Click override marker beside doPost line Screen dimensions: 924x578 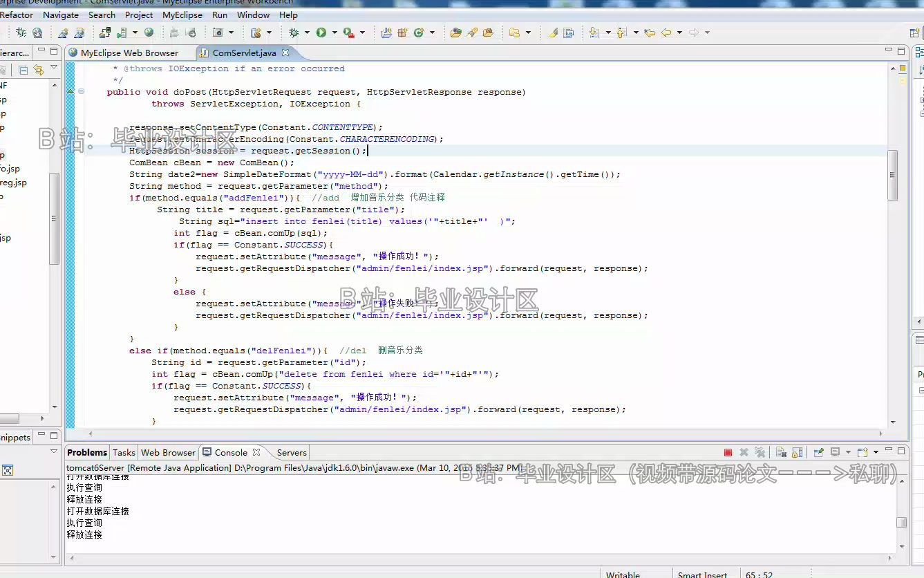(70, 91)
